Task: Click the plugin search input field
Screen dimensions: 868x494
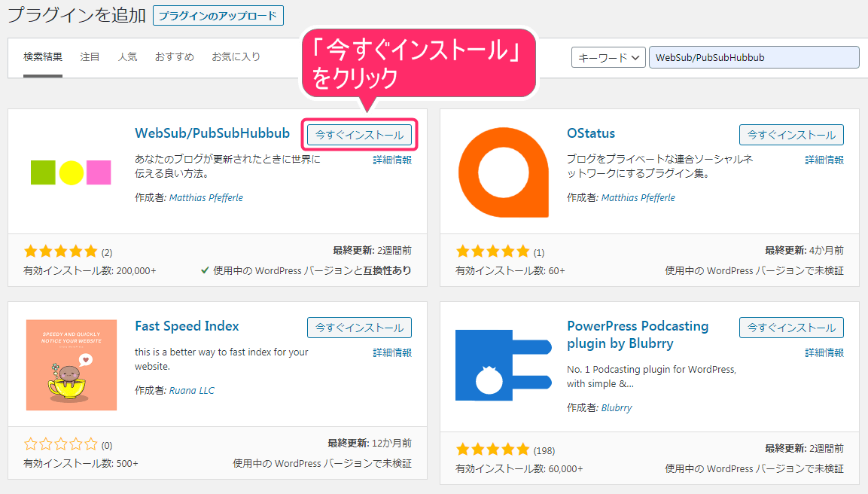Action: [x=753, y=57]
